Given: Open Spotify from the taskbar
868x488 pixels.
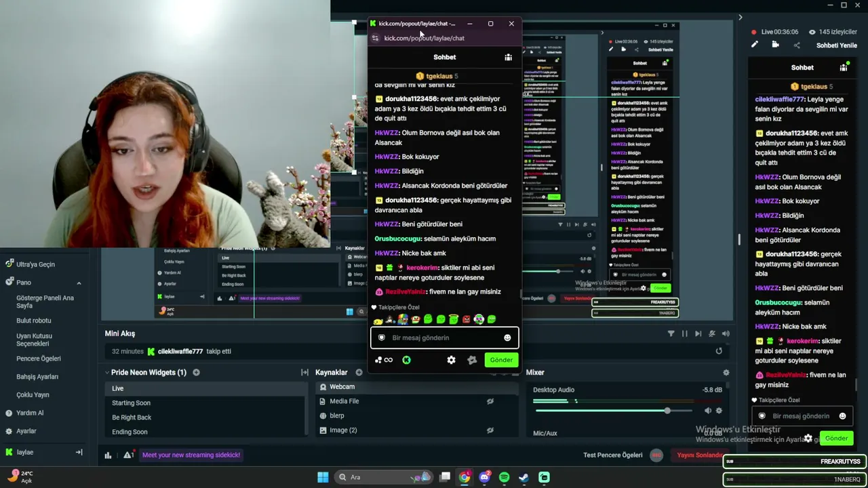Looking at the screenshot, I should click(504, 477).
